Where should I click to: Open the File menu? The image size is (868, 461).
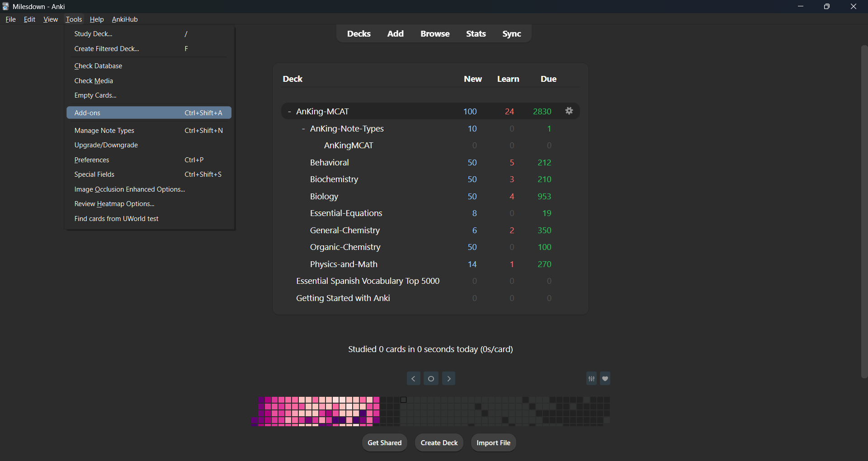(10, 19)
